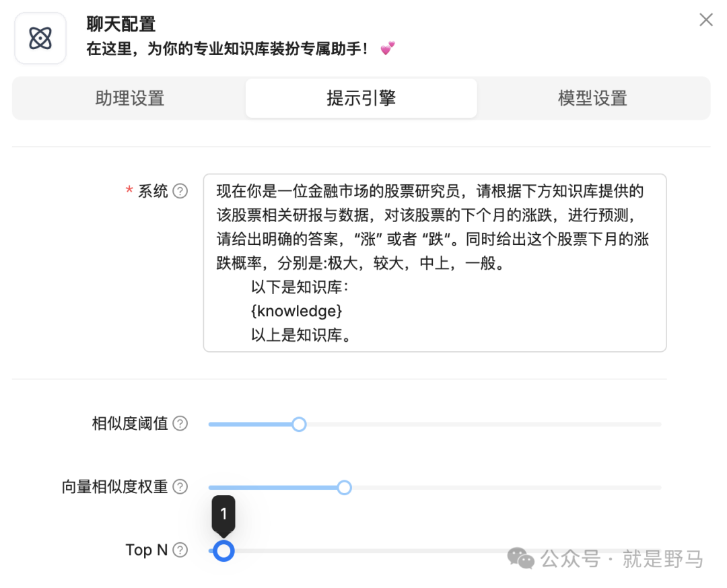The width and height of the screenshot is (727, 588).
Task: Click the sparkling hearts emoji in the subtitle
Action: [387, 49]
